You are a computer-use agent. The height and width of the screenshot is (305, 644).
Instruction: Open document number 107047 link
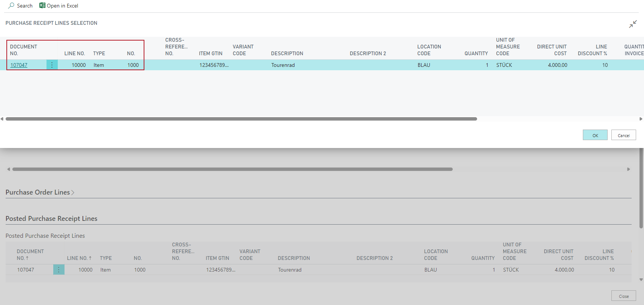click(x=19, y=65)
